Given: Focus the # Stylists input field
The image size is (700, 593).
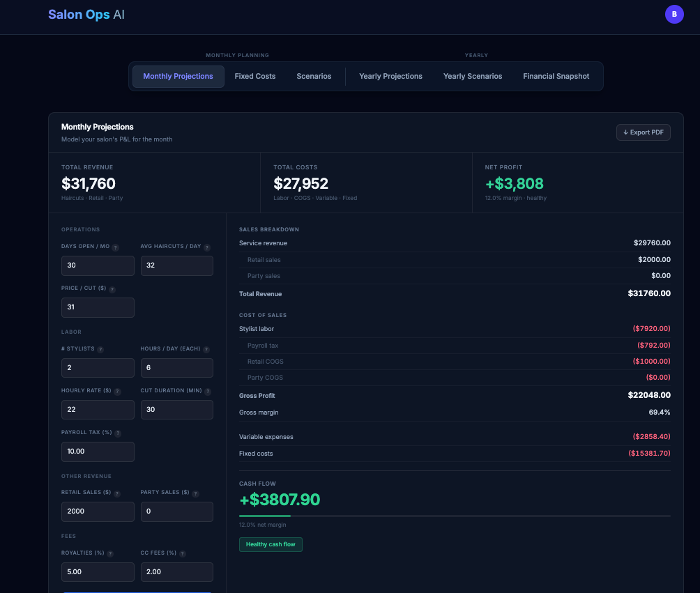Looking at the screenshot, I should point(98,368).
